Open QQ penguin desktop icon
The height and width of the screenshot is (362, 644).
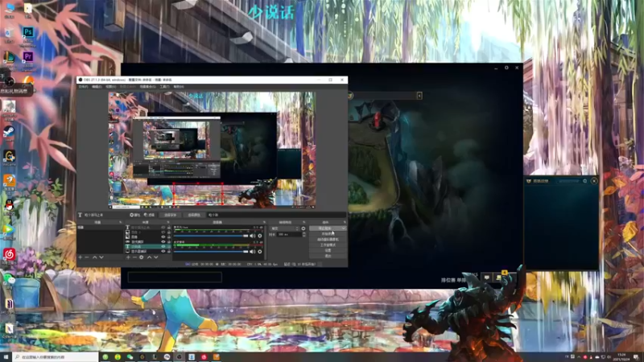pyautogui.click(x=9, y=205)
